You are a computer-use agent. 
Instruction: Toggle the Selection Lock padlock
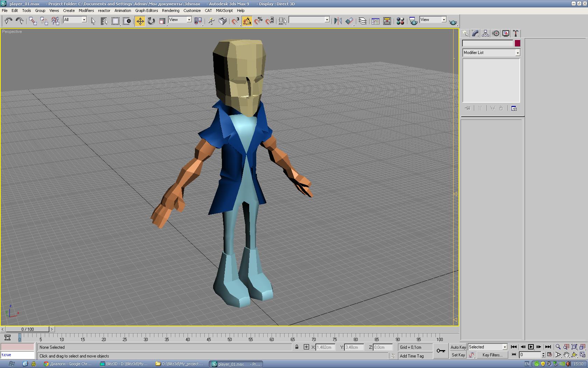click(297, 347)
